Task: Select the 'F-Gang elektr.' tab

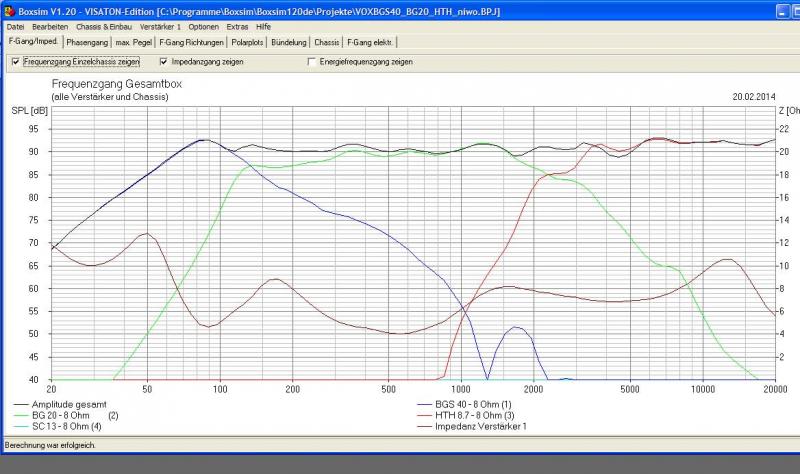Action: tap(371, 43)
